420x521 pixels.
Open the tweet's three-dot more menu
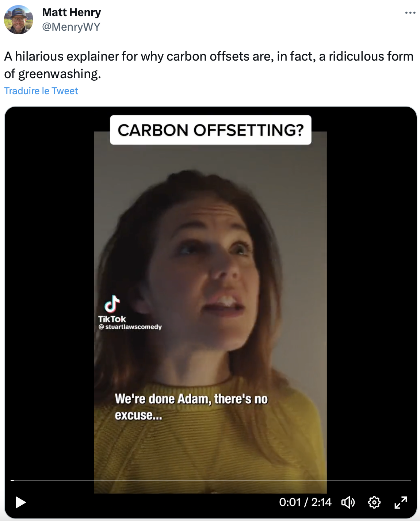[x=410, y=13]
